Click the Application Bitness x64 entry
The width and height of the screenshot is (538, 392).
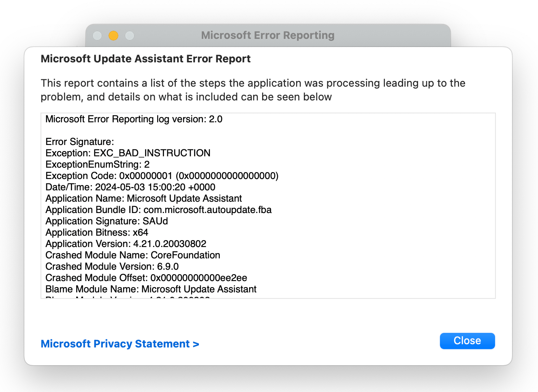coord(97,232)
